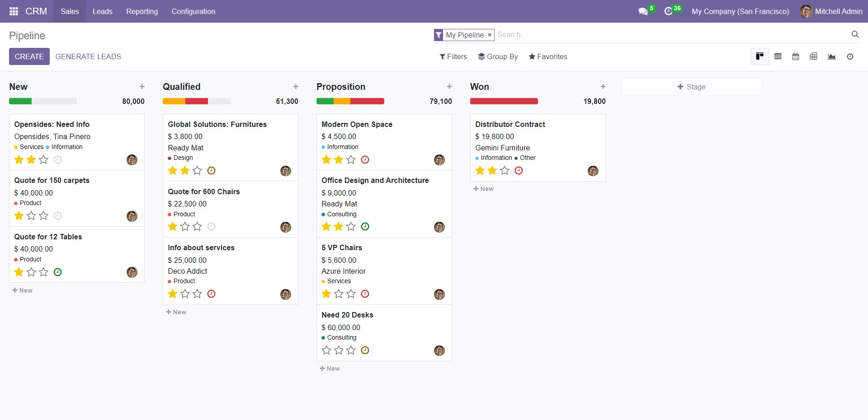868x420 pixels.
Task: Click + New under Proposition column
Action: tap(330, 369)
